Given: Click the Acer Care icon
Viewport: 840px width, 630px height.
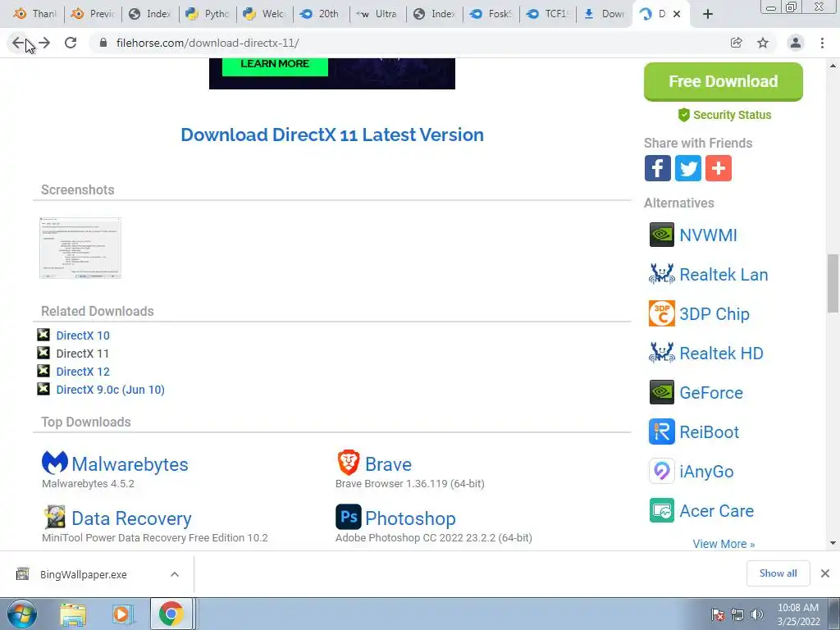Looking at the screenshot, I should point(662,510).
